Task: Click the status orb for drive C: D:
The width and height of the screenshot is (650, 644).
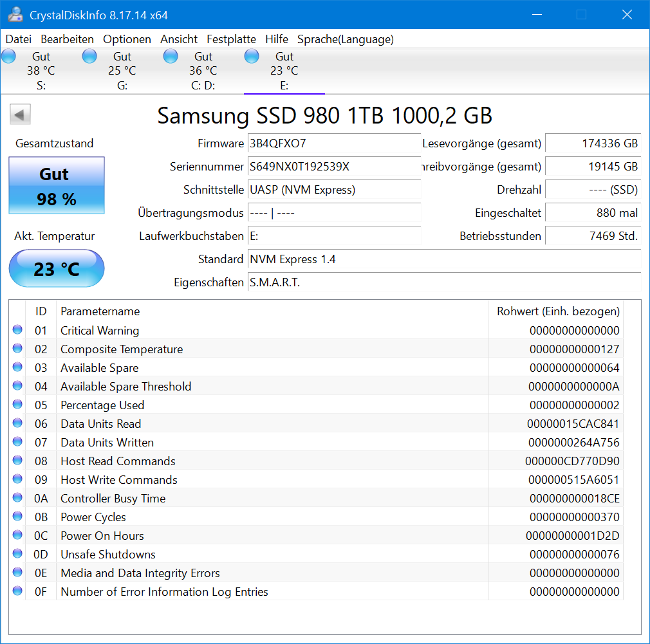Action: point(171,56)
